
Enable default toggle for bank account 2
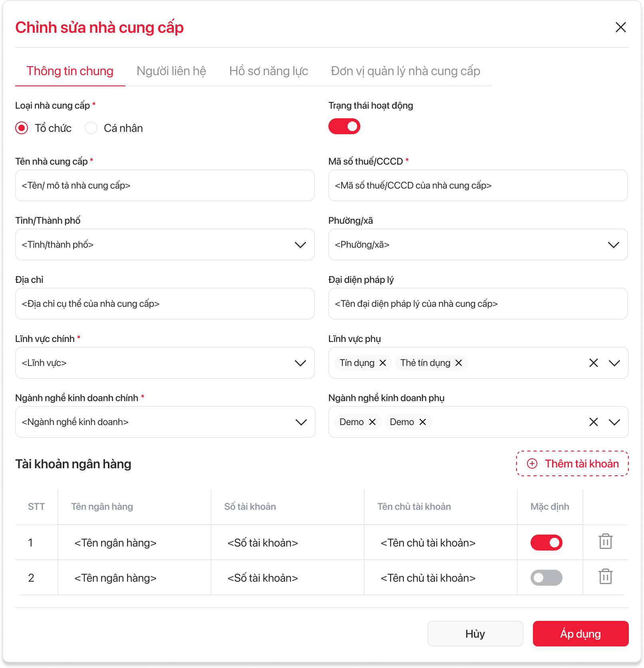(x=546, y=578)
